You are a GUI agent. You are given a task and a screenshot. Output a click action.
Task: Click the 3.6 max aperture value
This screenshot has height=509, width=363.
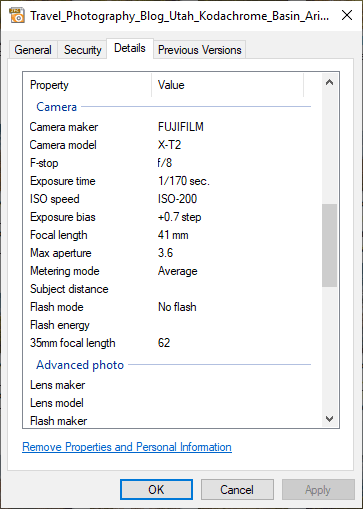pyautogui.click(x=165, y=253)
